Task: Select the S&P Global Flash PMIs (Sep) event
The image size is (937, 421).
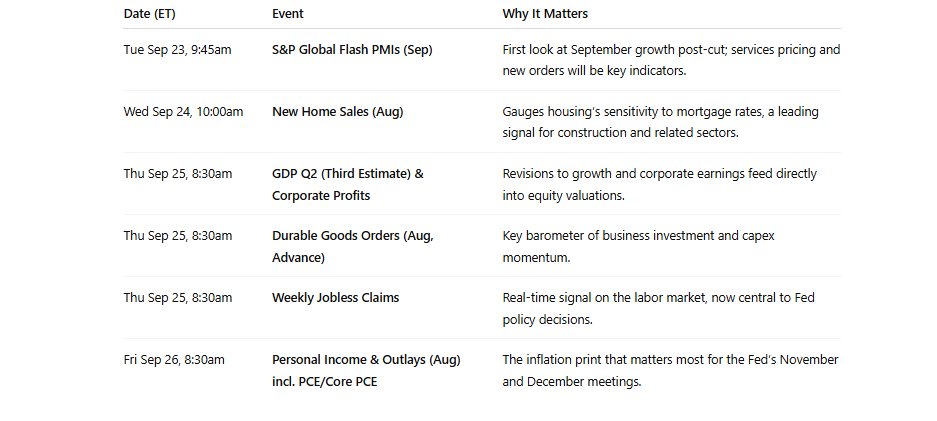Action: click(352, 50)
